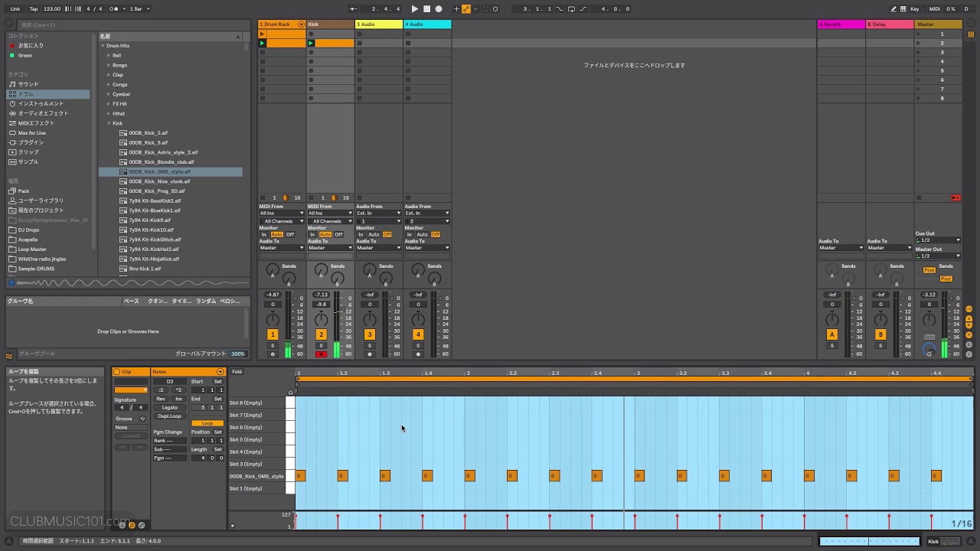
Task: Click the MIDI editor preview headphone icon
Action: click(290, 392)
